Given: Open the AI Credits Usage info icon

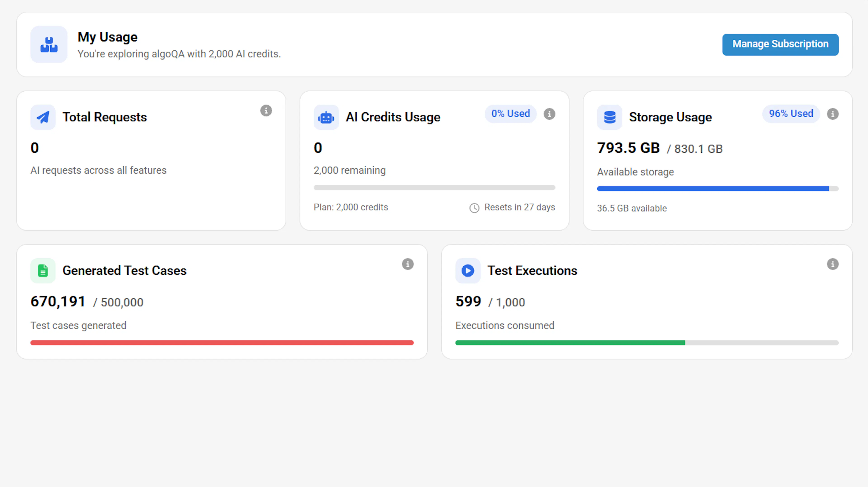Looking at the screenshot, I should pos(549,114).
